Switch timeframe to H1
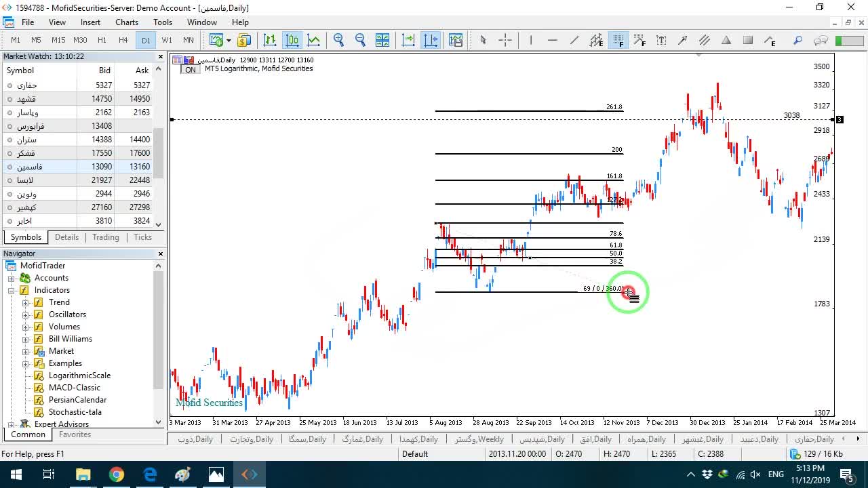The image size is (868, 488). pyautogui.click(x=102, y=40)
